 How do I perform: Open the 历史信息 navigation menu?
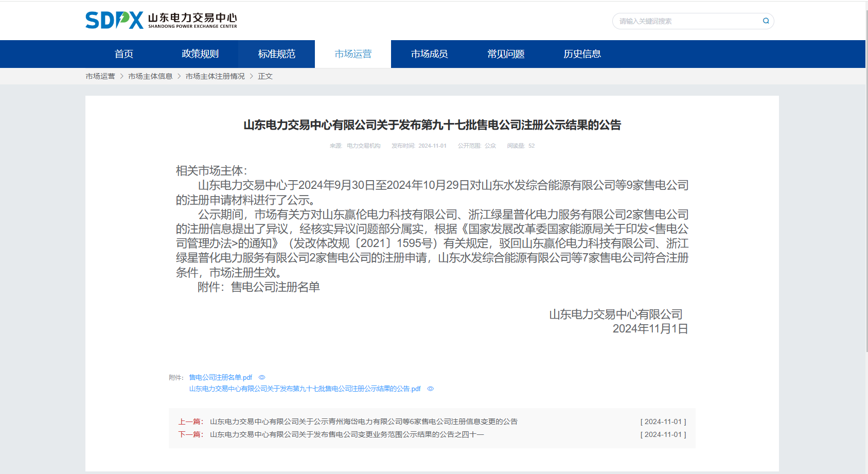pyautogui.click(x=582, y=54)
